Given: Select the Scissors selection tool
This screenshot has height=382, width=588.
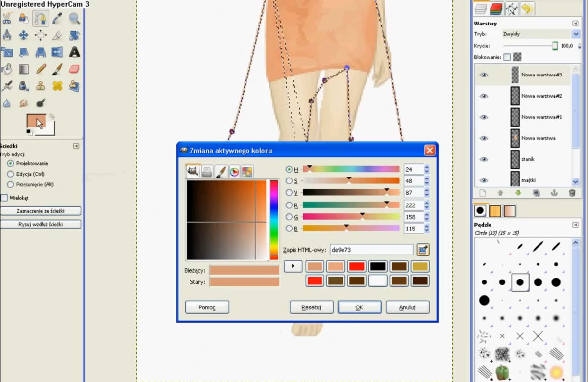Looking at the screenshot, I should click(x=7, y=19).
